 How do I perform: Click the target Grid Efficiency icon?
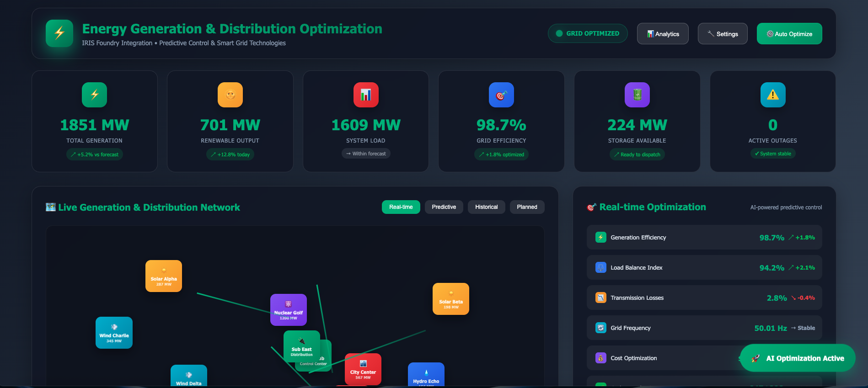coord(501,95)
